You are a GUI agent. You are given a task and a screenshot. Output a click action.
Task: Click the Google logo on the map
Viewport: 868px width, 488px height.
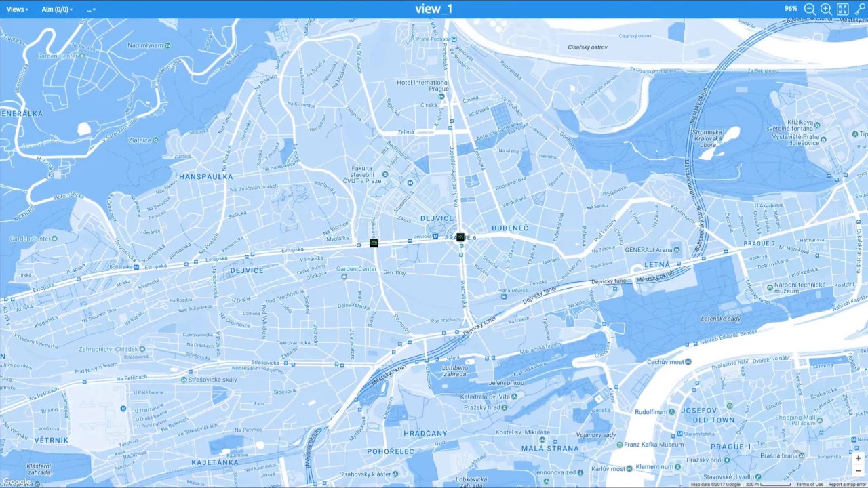click(17, 482)
